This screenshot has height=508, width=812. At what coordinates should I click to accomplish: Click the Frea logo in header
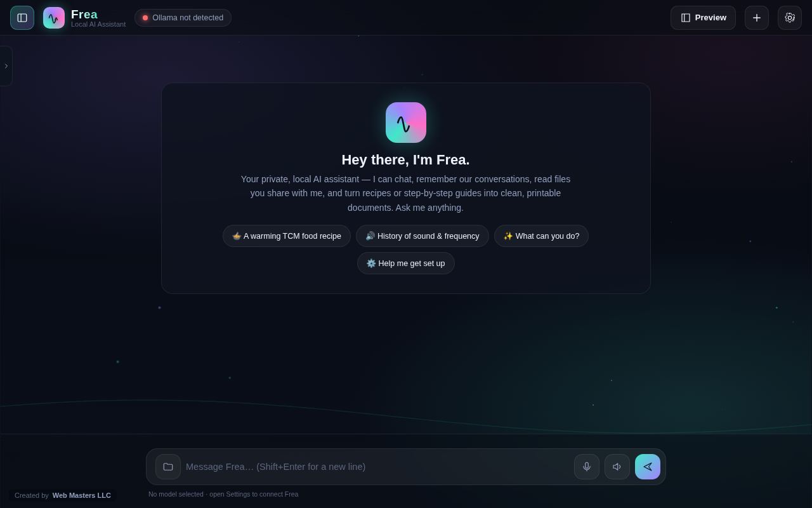tap(54, 18)
